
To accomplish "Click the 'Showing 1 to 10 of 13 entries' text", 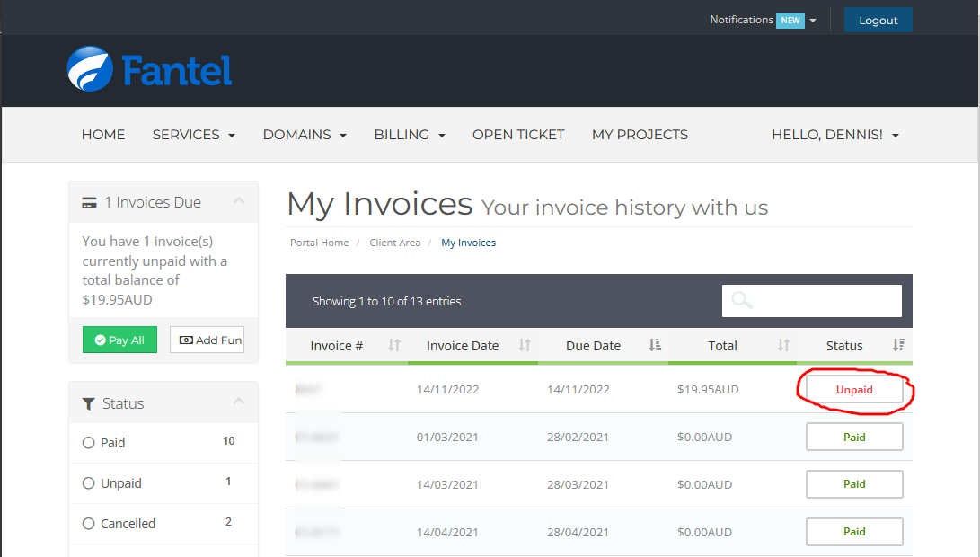I will tap(387, 301).
